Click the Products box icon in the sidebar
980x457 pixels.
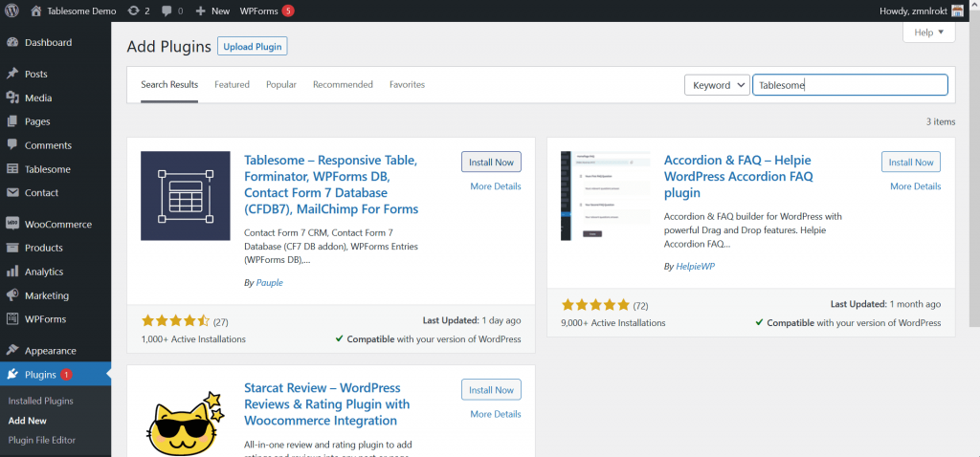coord(11,248)
